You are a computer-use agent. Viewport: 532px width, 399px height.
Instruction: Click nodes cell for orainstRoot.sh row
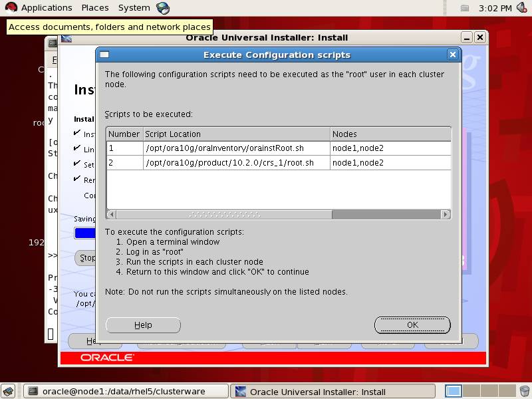pyautogui.click(x=390, y=148)
